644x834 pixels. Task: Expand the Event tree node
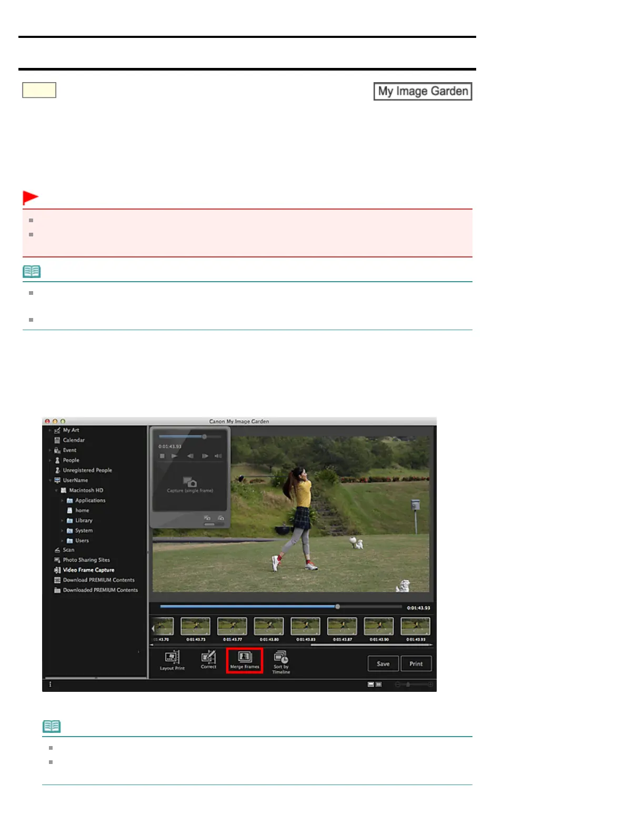pos(50,450)
